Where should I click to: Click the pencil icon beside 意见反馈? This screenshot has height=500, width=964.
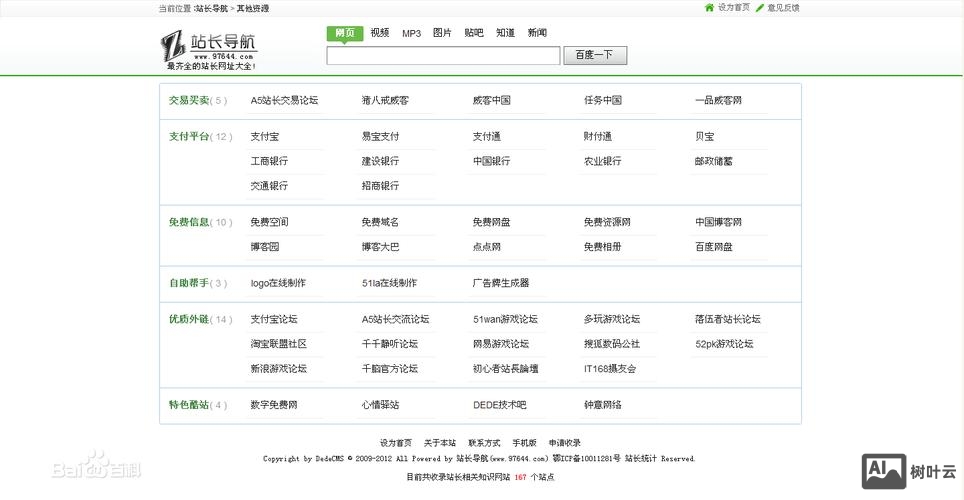(760, 8)
